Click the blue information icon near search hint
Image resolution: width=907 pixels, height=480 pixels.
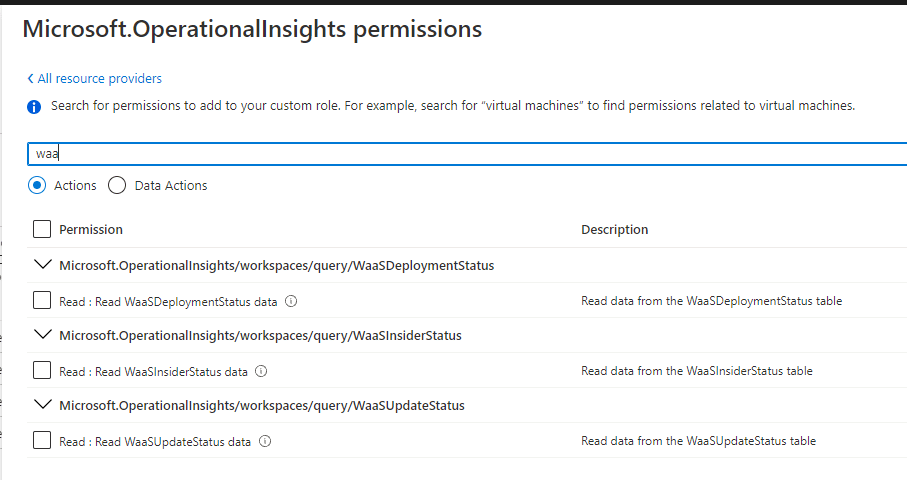[34, 107]
